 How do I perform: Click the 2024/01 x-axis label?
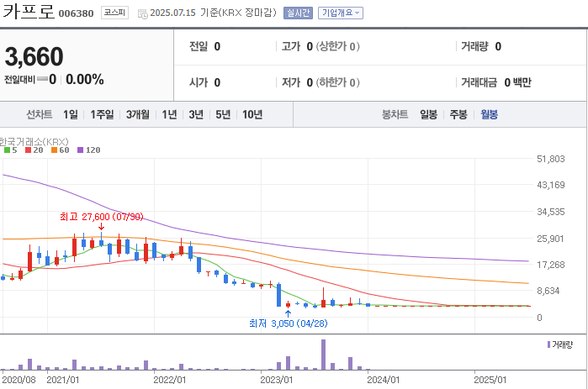click(384, 380)
